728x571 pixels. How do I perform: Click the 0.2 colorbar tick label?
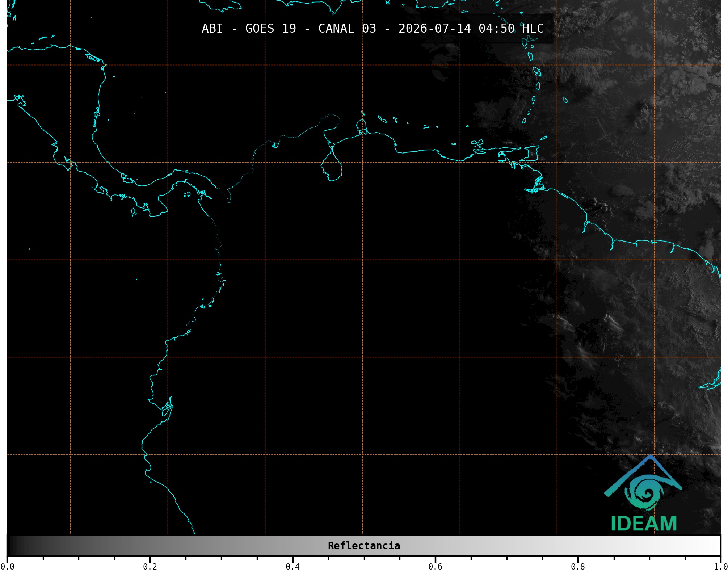[150, 567]
